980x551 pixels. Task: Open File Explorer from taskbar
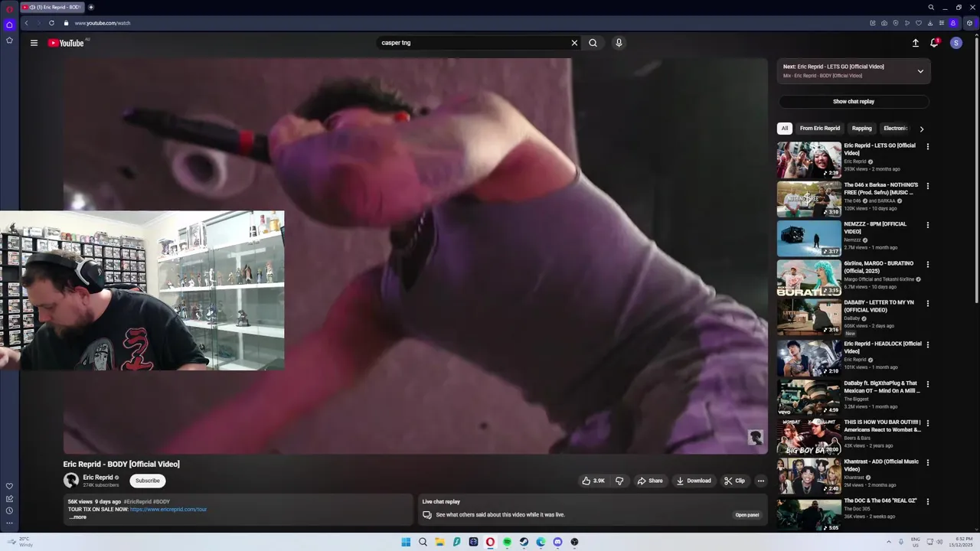[439, 542]
